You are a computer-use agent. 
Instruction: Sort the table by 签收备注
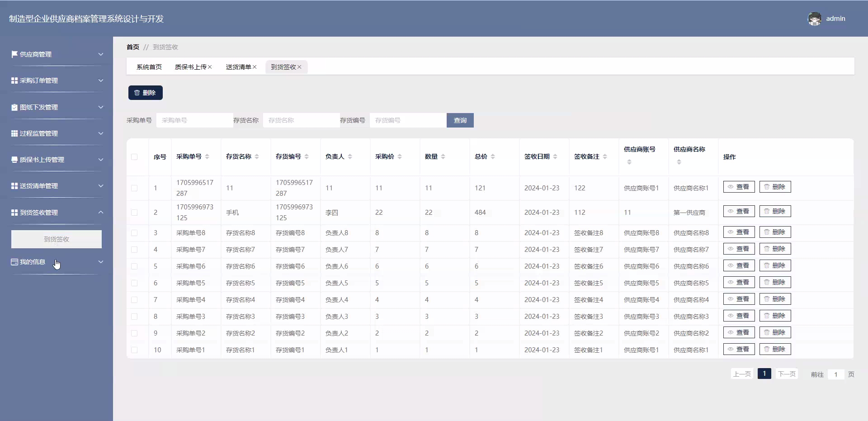pyautogui.click(x=605, y=156)
